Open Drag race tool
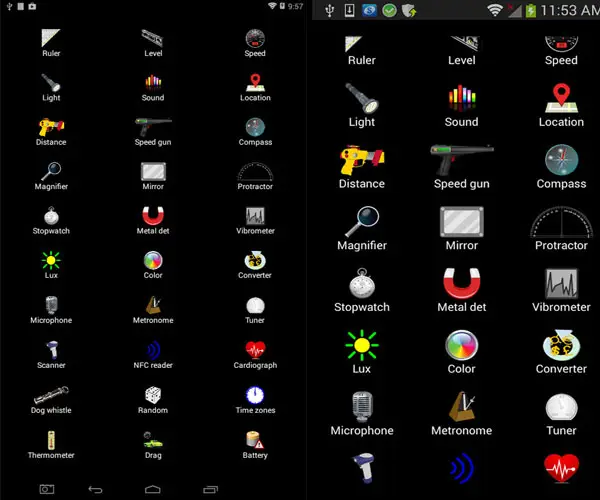This screenshot has height=500, width=600. [x=153, y=445]
